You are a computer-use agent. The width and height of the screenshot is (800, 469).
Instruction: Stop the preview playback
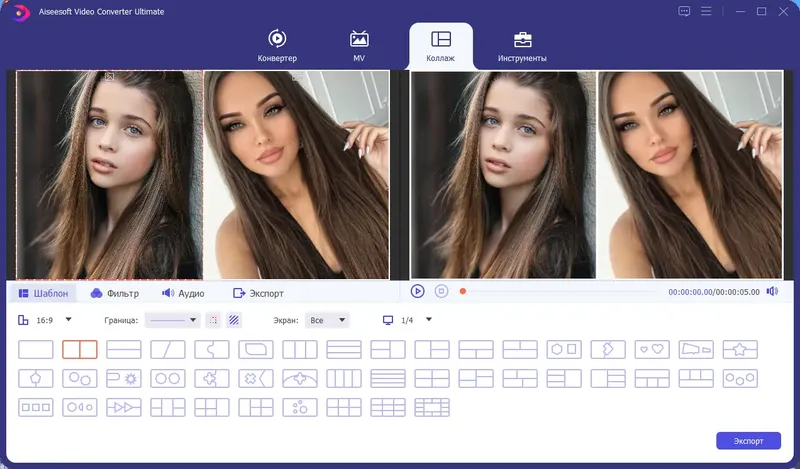click(441, 291)
